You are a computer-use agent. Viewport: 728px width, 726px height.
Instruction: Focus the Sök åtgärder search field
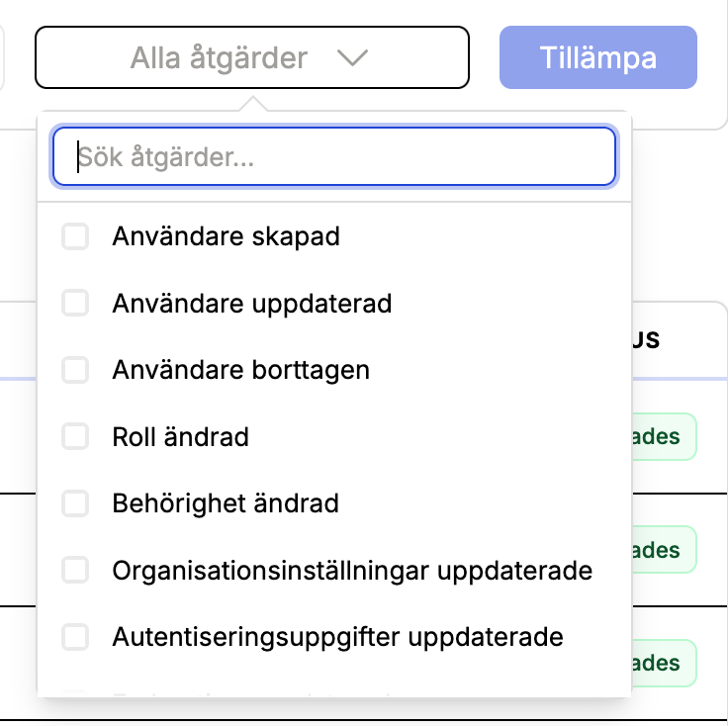coord(334,156)
